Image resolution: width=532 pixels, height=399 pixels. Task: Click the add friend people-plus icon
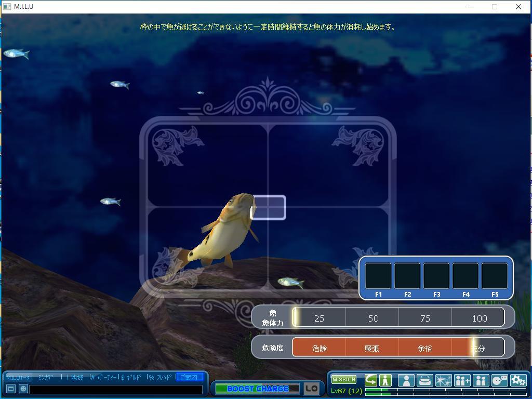coord(462,380)
